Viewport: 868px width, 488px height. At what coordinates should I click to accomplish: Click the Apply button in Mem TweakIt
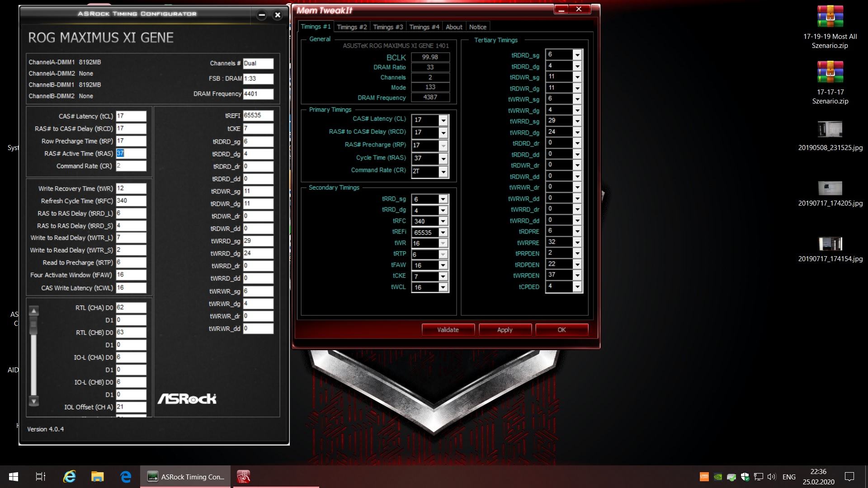(505, 330)
